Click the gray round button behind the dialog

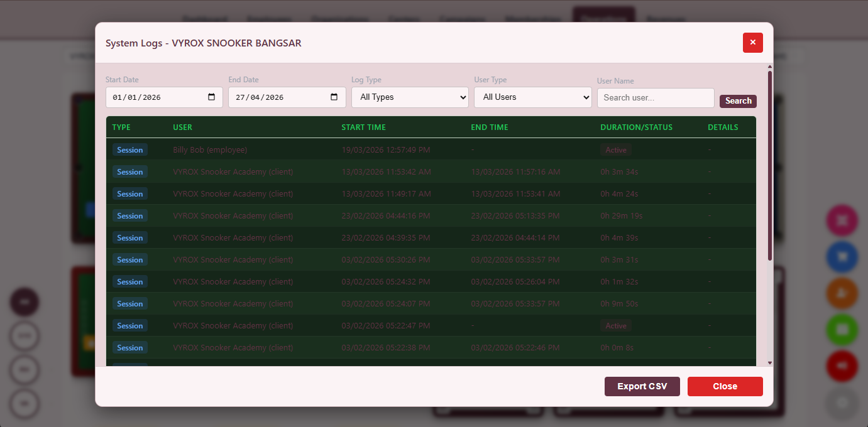[x=842, y=403]
